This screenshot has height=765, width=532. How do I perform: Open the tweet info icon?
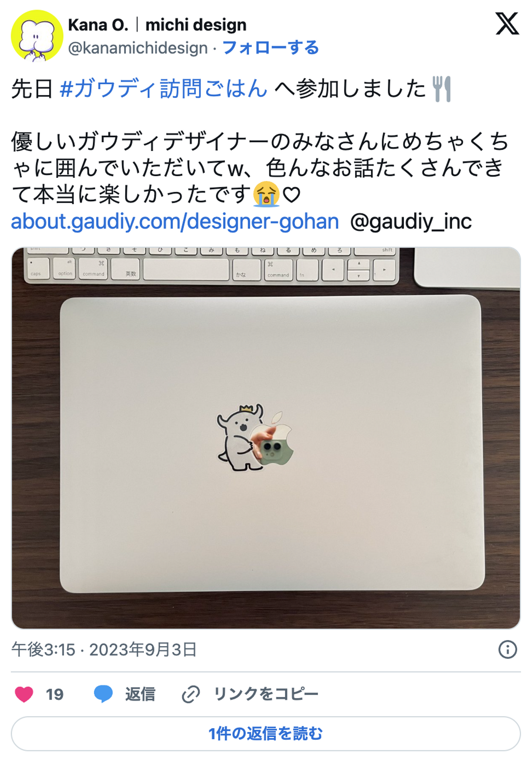coord(508,649)
